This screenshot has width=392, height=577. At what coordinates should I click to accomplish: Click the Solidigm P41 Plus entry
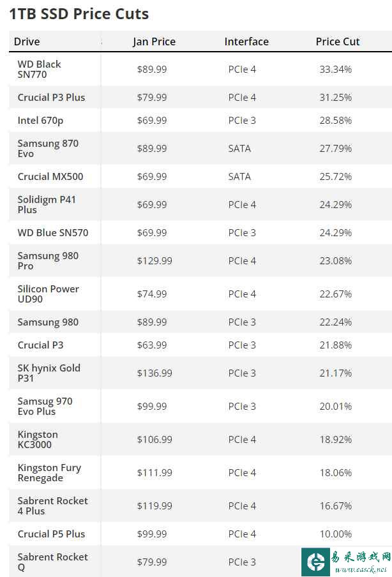click(x=47, y=204)
